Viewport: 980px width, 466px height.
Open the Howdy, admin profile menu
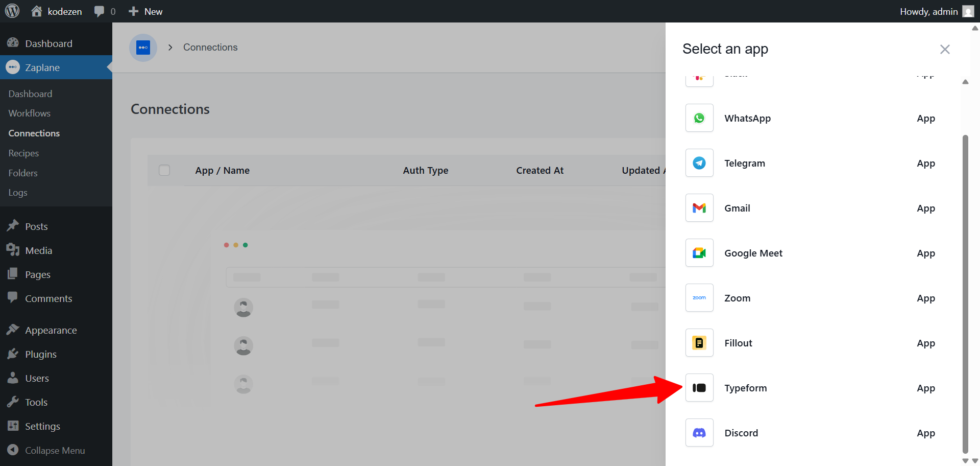(937, 11)
